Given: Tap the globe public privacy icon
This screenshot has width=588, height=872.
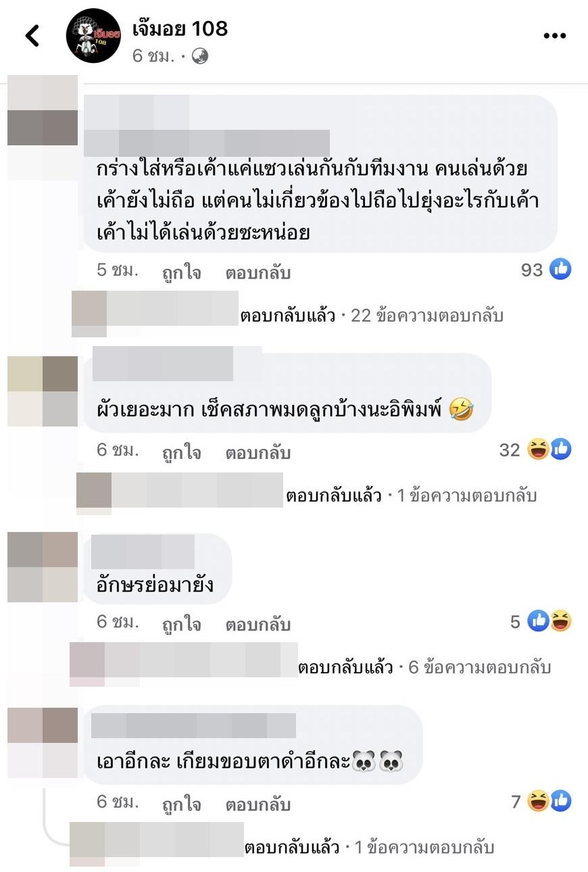Looking at the screenshot, I should click(199, 56).
